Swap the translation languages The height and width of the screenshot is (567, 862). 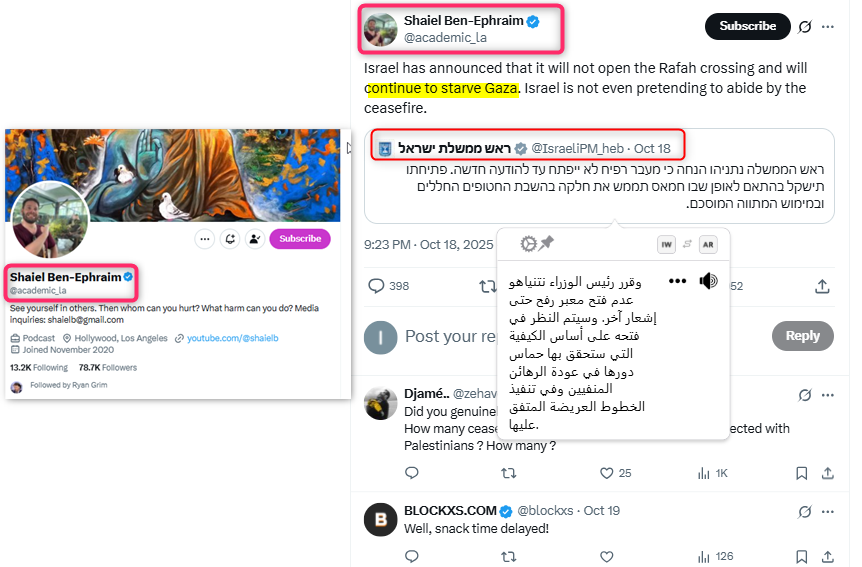[x=687, y=244]
